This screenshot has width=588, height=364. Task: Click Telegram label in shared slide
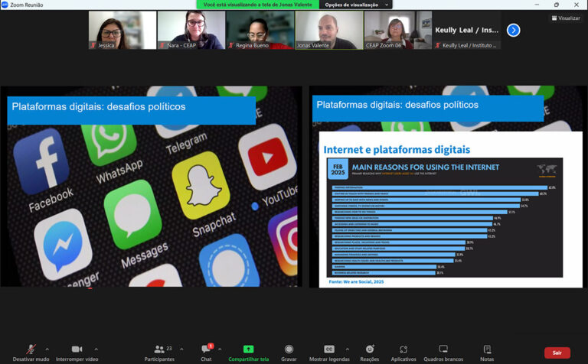(x=186, y=143)
